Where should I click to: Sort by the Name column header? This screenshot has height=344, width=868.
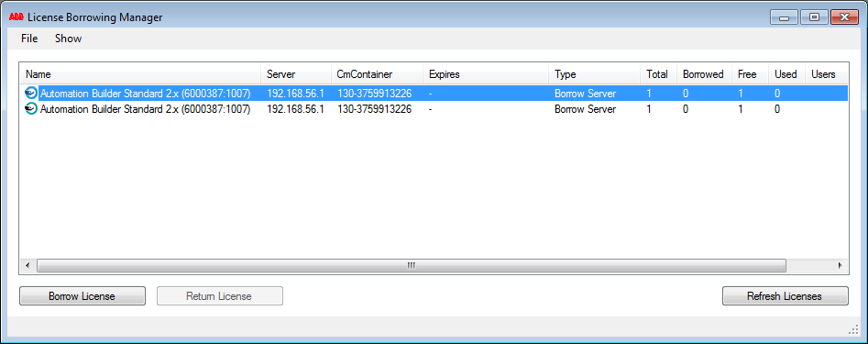pos(140,74)
